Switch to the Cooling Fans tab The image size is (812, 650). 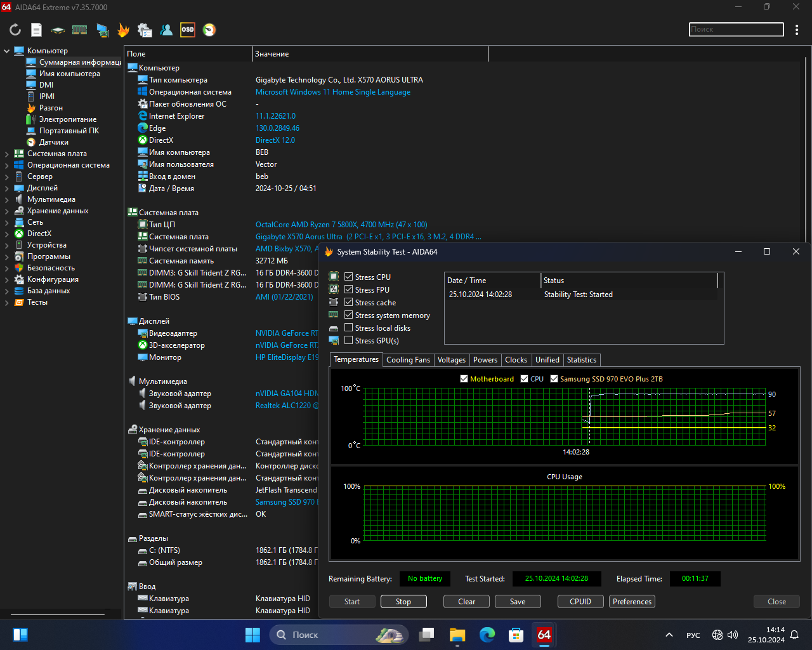tap(408, 360)
